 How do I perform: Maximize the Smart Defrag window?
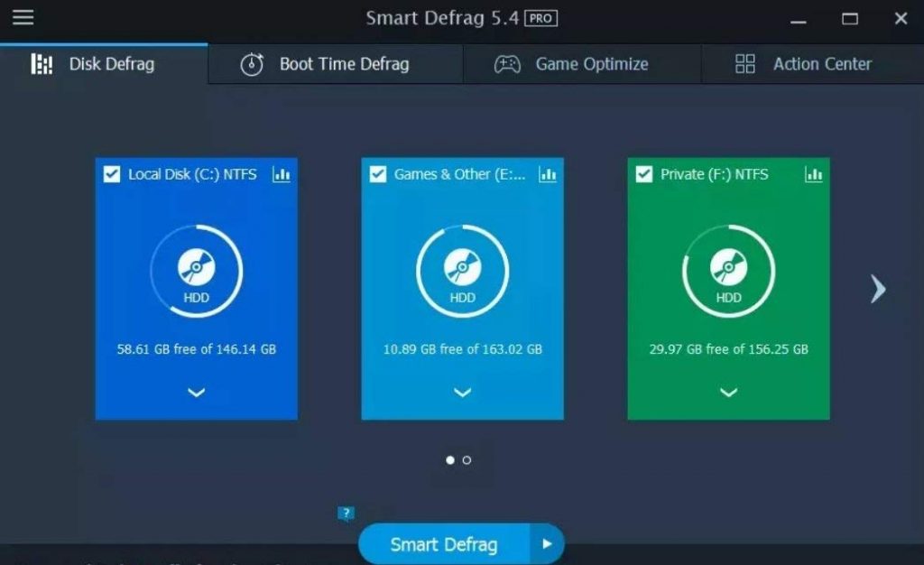[x=850, y=20]
